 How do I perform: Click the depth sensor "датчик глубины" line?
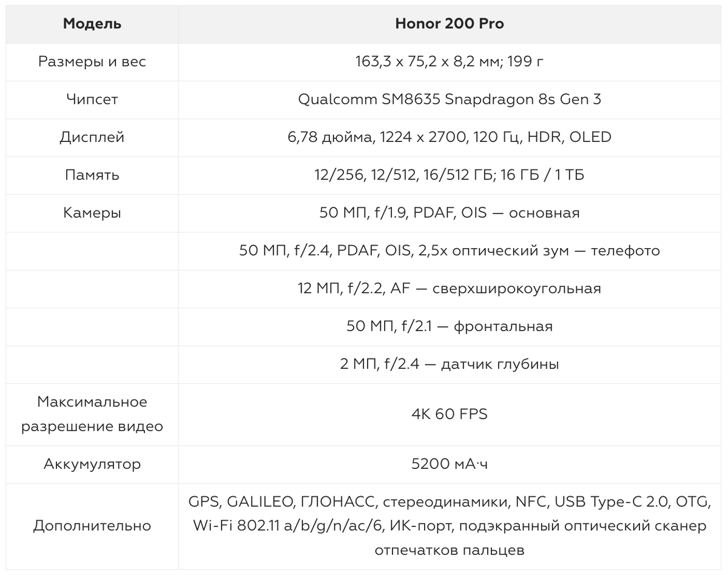click(x=449, y=364)
